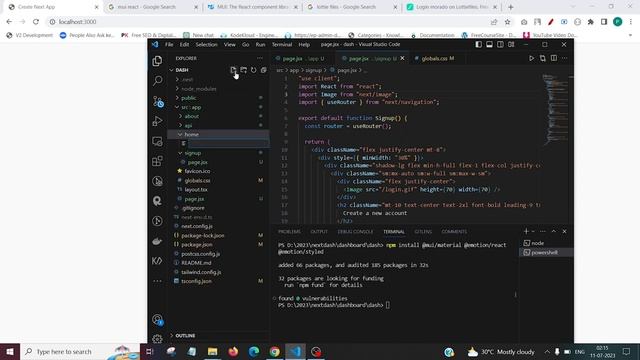Click the new file name input field
The image size is (640, 360).
(x=228, y=144)
